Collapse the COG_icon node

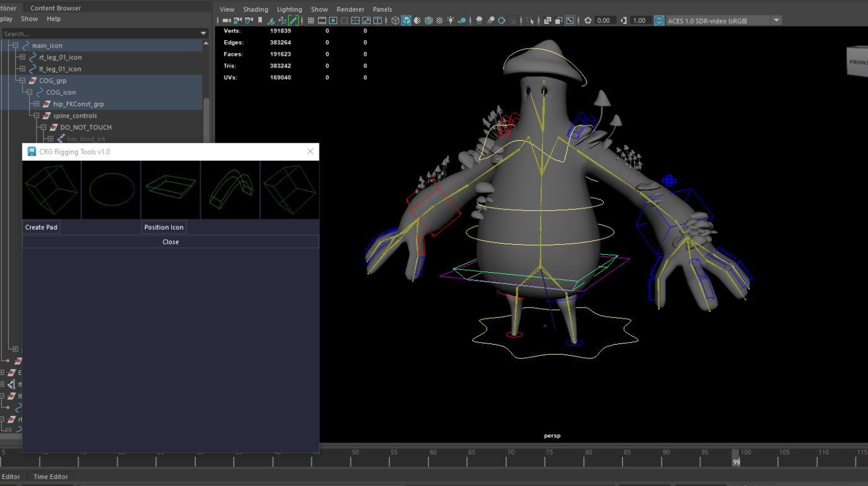29,92
